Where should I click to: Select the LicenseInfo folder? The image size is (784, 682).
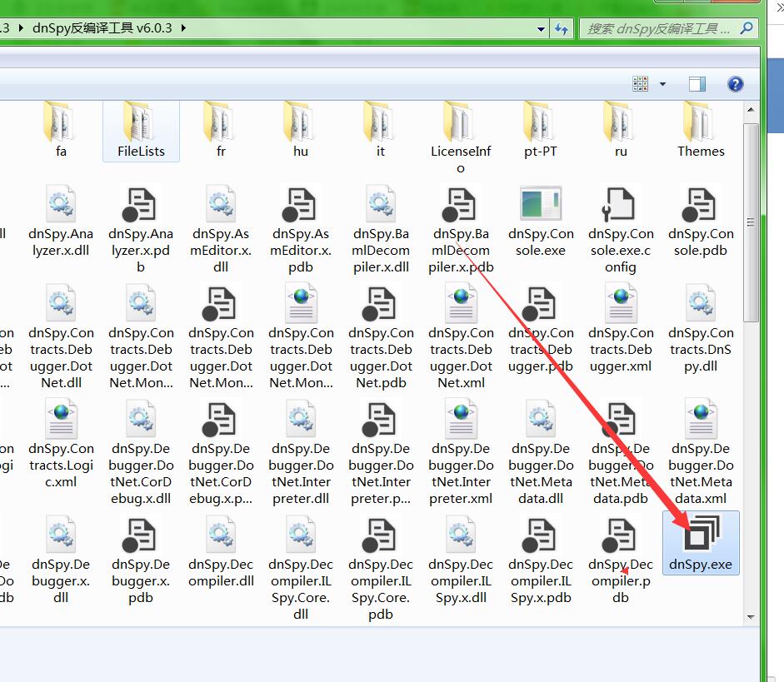tap(461, 125)
